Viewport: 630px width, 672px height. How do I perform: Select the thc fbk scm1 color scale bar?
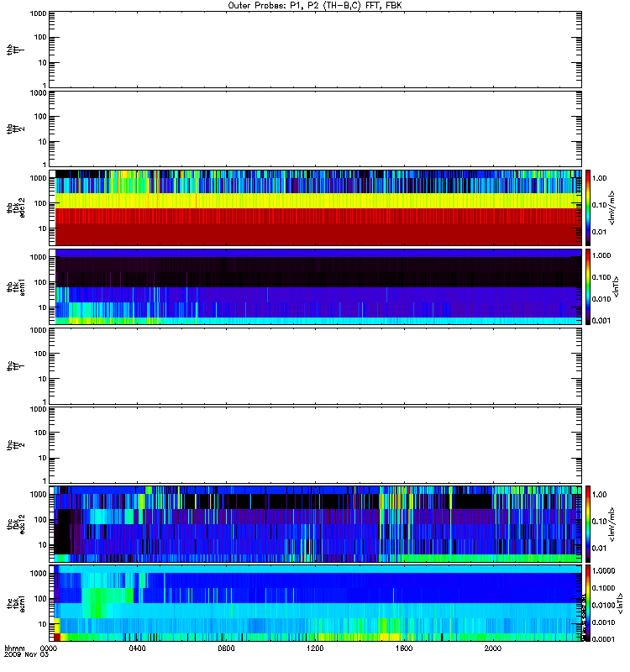pos(588,603)
